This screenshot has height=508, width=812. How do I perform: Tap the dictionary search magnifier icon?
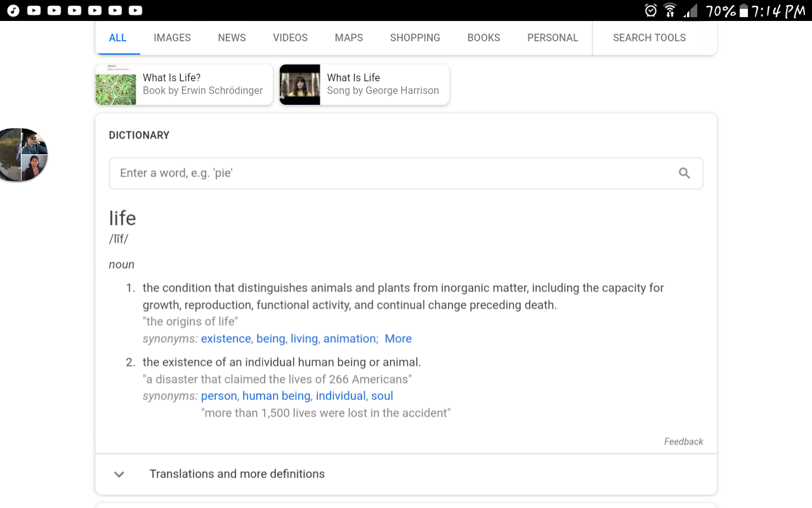click(684, 173)
